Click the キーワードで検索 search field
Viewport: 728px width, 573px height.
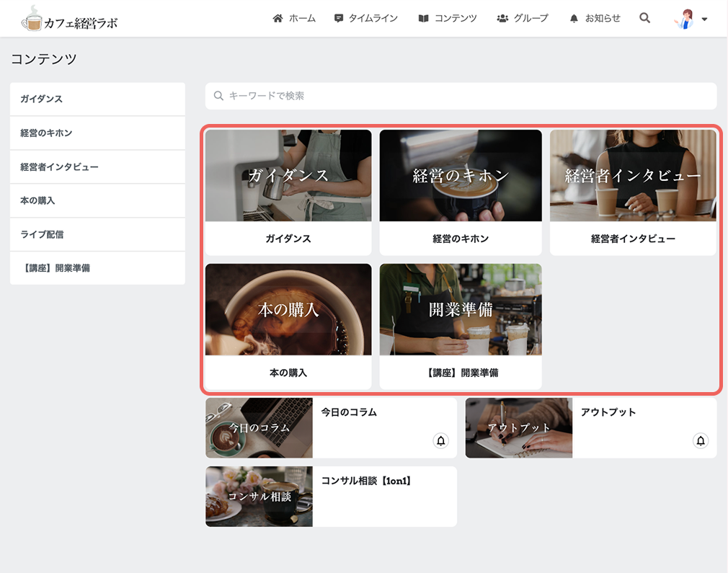click(x=461, y=96)
